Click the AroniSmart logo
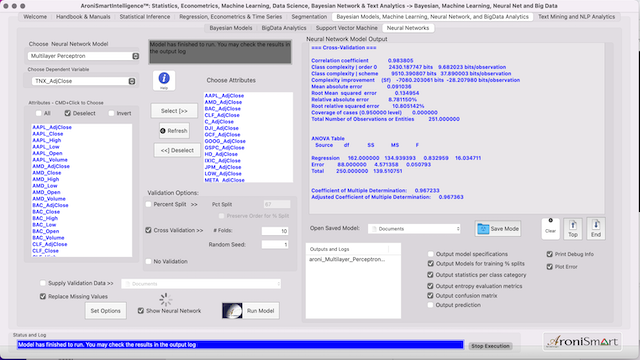Screen dimensions: 640x360 (582, 342)
